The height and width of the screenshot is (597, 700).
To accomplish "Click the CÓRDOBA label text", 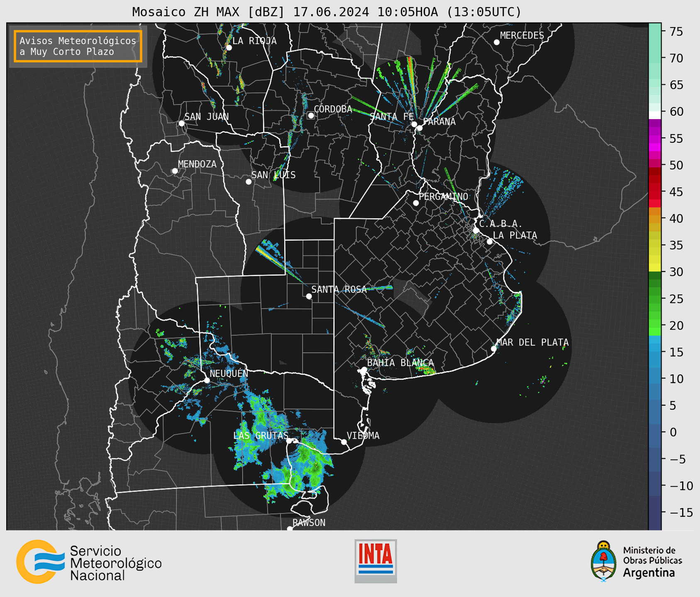I will 333,109.
